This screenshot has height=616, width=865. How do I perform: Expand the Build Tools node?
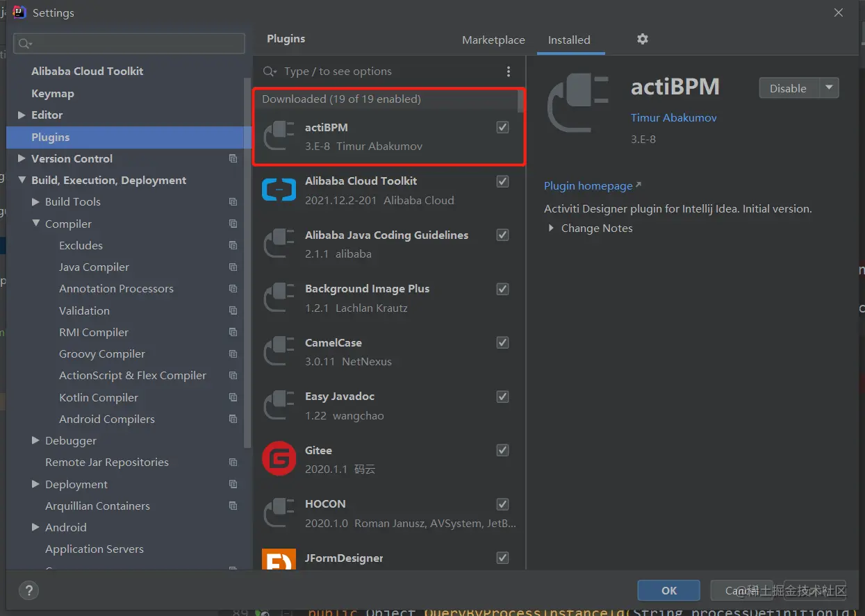coord(35,202)
